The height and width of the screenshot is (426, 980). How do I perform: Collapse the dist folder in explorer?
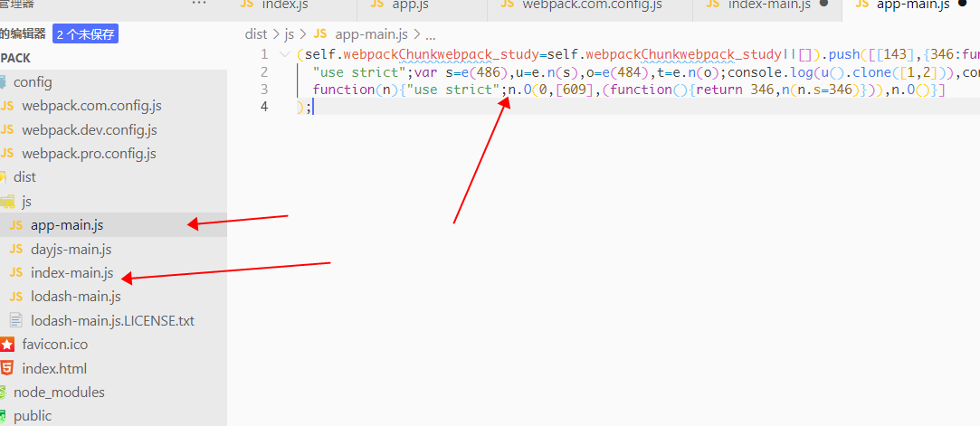tap(113, 177)
